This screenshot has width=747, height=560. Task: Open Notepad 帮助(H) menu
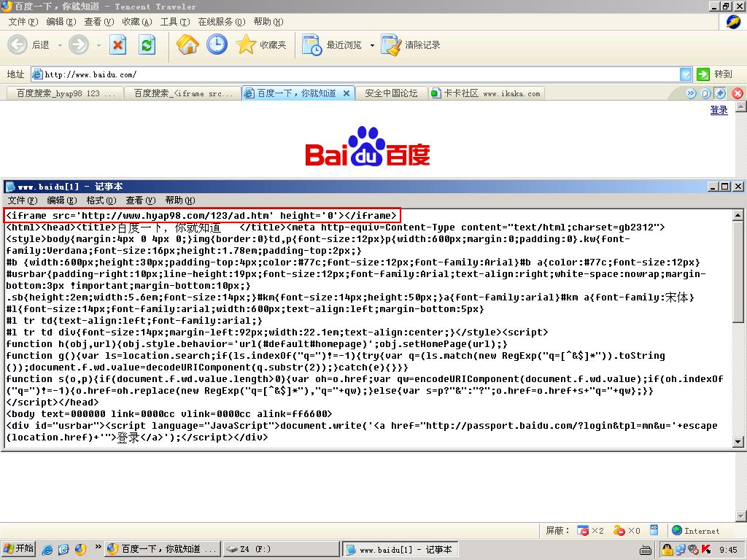[x=180, y=201]
